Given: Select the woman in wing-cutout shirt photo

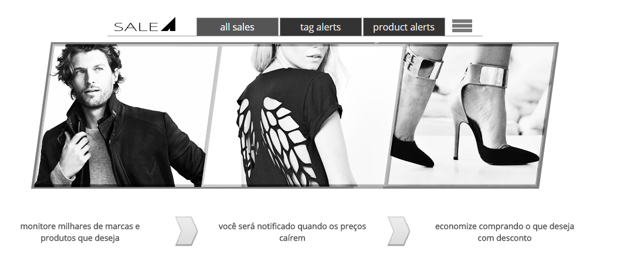Looking at the screenshot, I should [303, 115].
